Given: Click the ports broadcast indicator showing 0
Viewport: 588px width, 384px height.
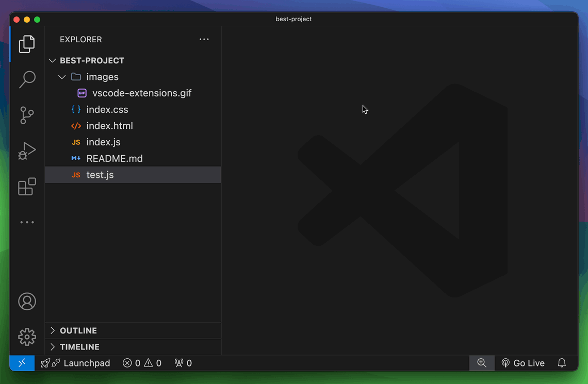Looking at the screenshot, I should pyautogui.click(x=183, y=363).
